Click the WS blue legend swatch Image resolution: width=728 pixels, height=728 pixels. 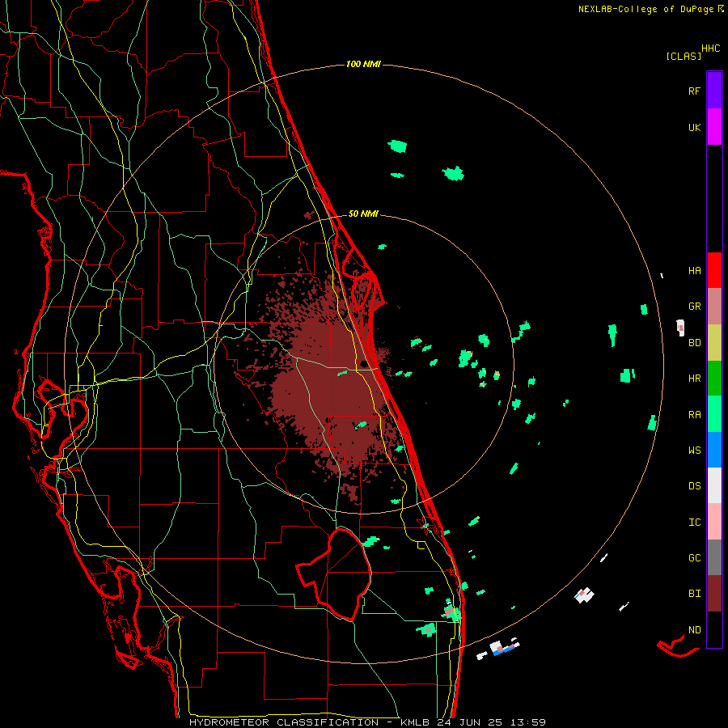(x=714, y=450)
